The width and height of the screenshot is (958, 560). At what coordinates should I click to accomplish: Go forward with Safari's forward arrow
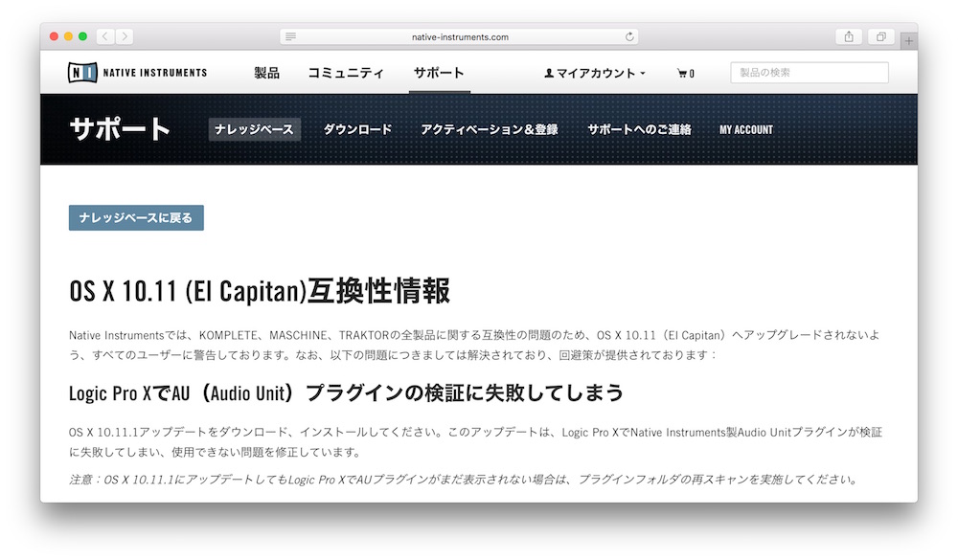[125, 36]
